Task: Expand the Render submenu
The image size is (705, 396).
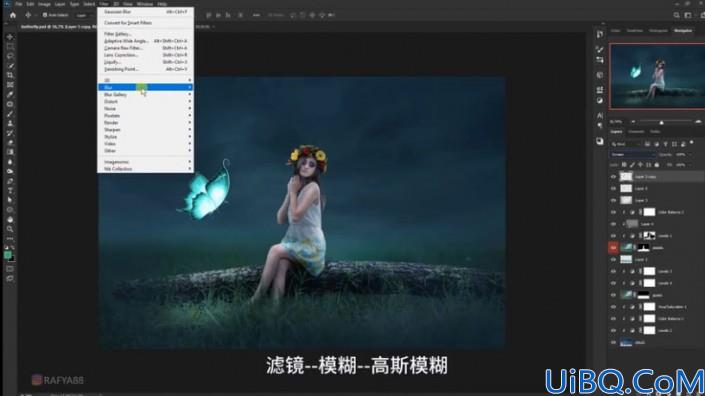Action: coord(146,123)
